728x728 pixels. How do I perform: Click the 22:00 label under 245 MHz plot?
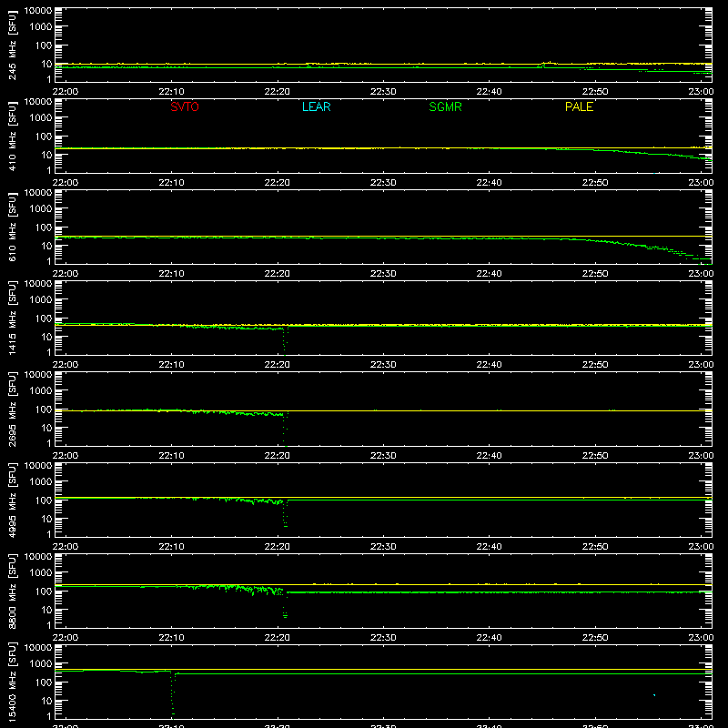coord(66,92)
